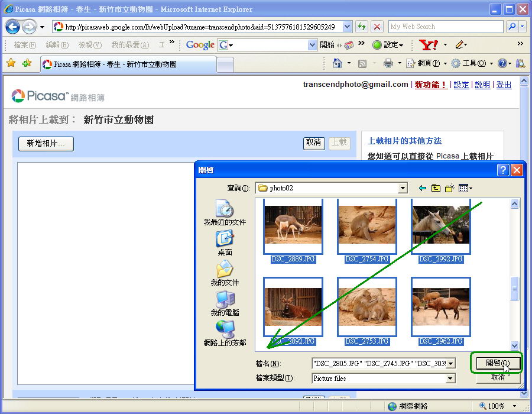Click the 設定 link in page header
The width and height of the screenshot is (532, 414).
461,85
